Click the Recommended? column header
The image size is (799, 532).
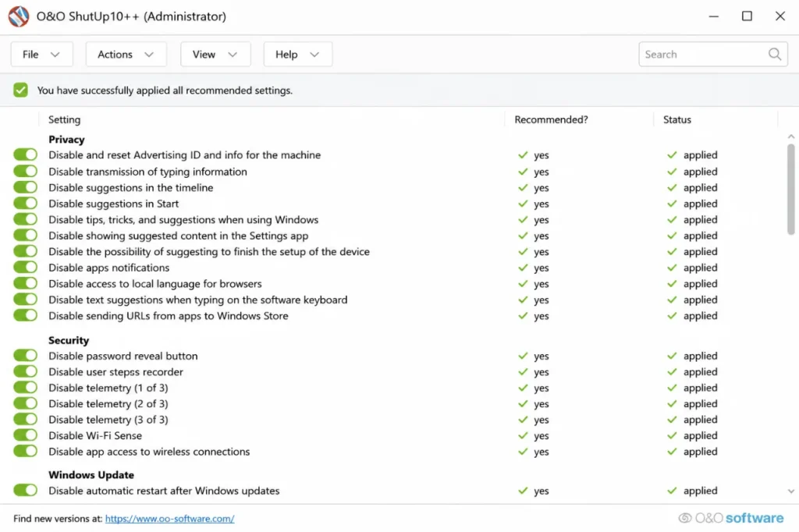click(551, 120)
